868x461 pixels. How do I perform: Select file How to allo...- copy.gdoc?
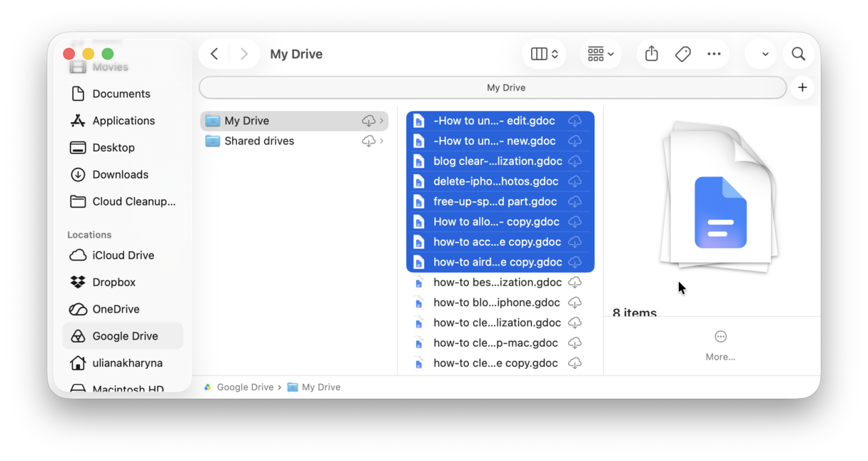(x=500, y=222)
